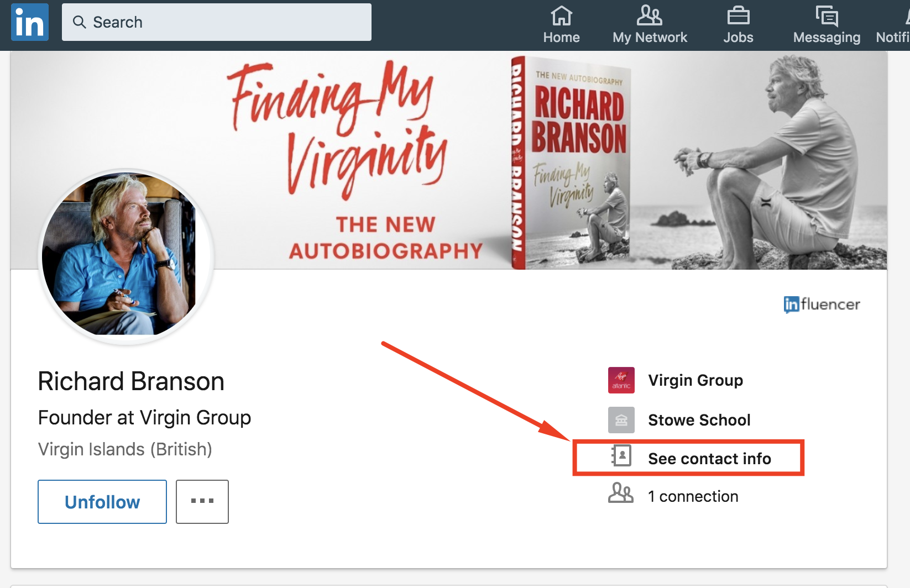
Task: Click the Unfollow button
Action: point(102,502)
